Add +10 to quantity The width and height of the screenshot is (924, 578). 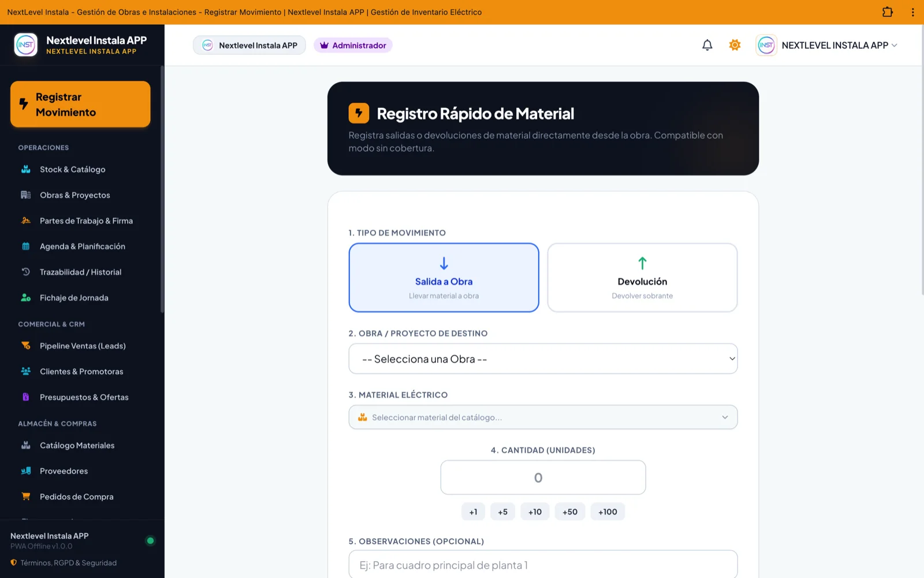535,512
